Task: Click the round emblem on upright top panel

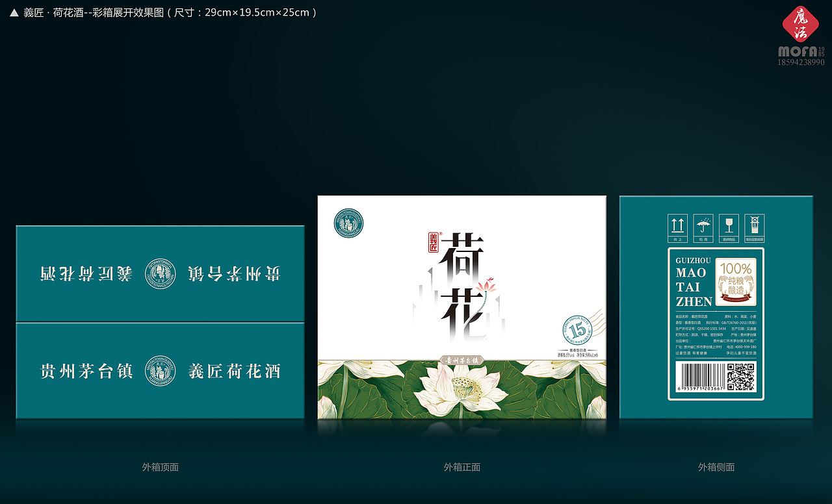Action: coord(161,372)
